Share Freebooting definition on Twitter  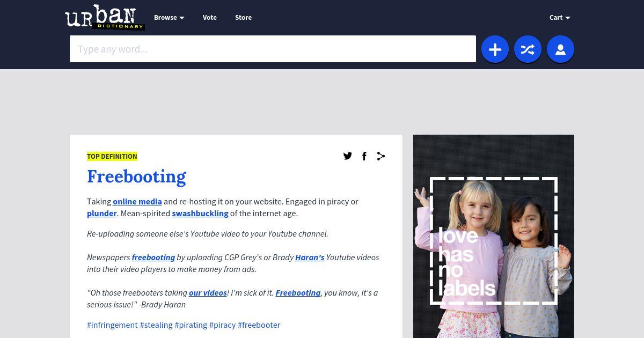[x=348, y=156]
